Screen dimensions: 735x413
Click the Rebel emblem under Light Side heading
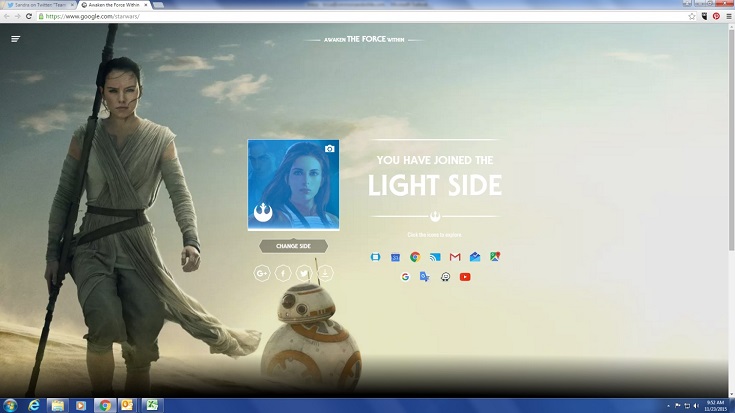[435, 217]
